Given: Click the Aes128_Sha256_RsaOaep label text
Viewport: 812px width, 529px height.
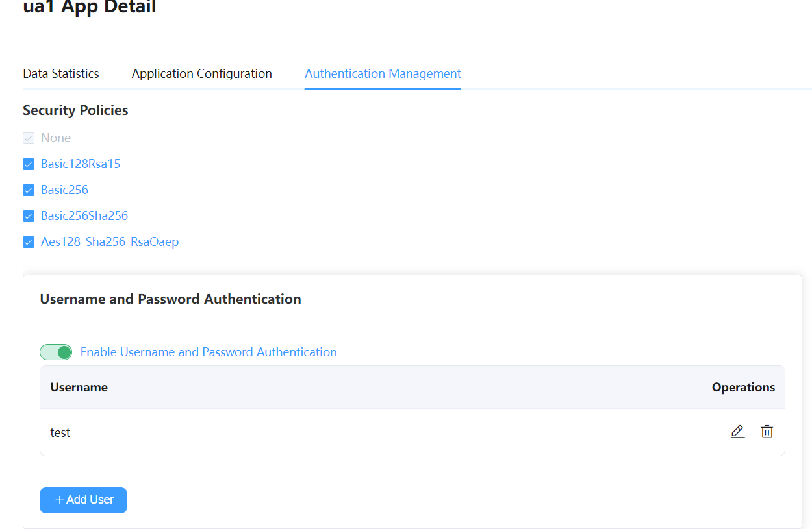Looking at the screenshot, I should [x=110, y=242].
